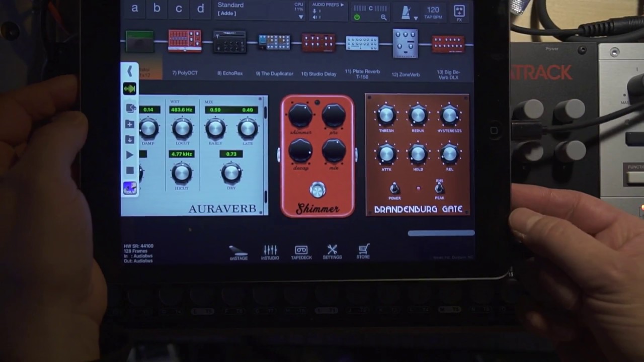Screen dimensions: 644x362
Task: Select the green amp cabinet in chain
Action: point(139,42)
